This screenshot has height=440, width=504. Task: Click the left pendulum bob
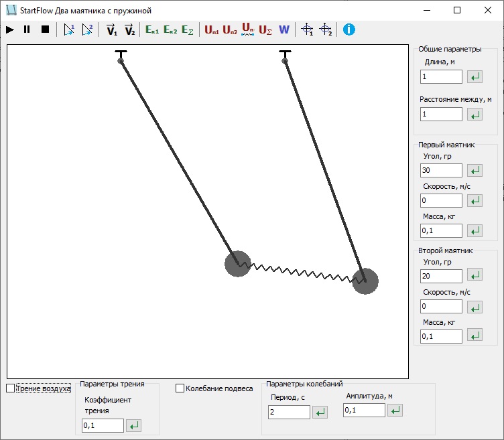(x=237, y=264)
